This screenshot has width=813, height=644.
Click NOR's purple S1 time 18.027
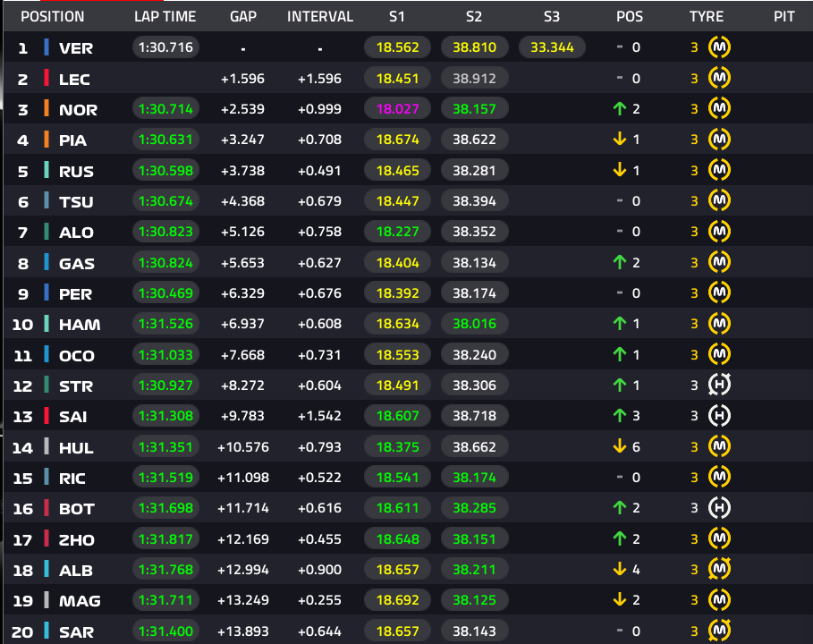point(397,109)
